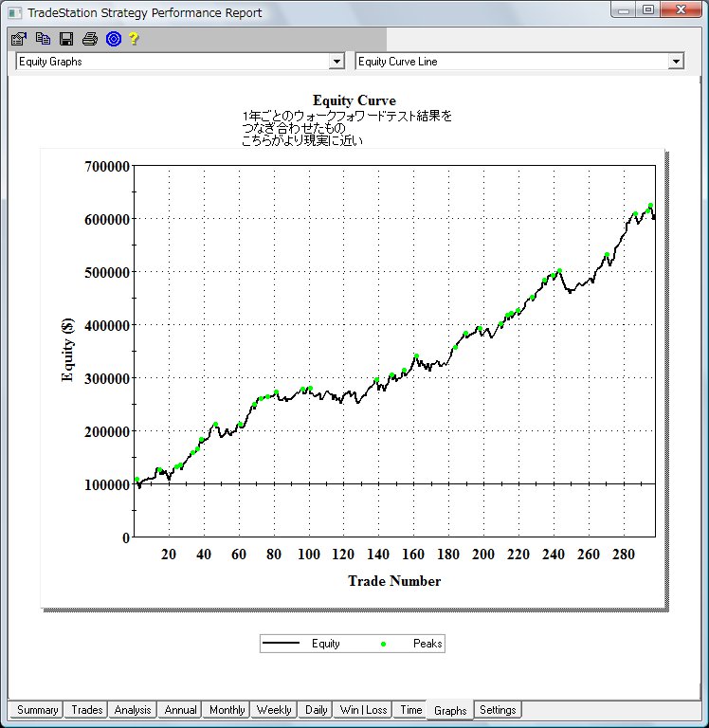
Task: Click the Copy icon in toolbar
Action: [x=43, y=39]
